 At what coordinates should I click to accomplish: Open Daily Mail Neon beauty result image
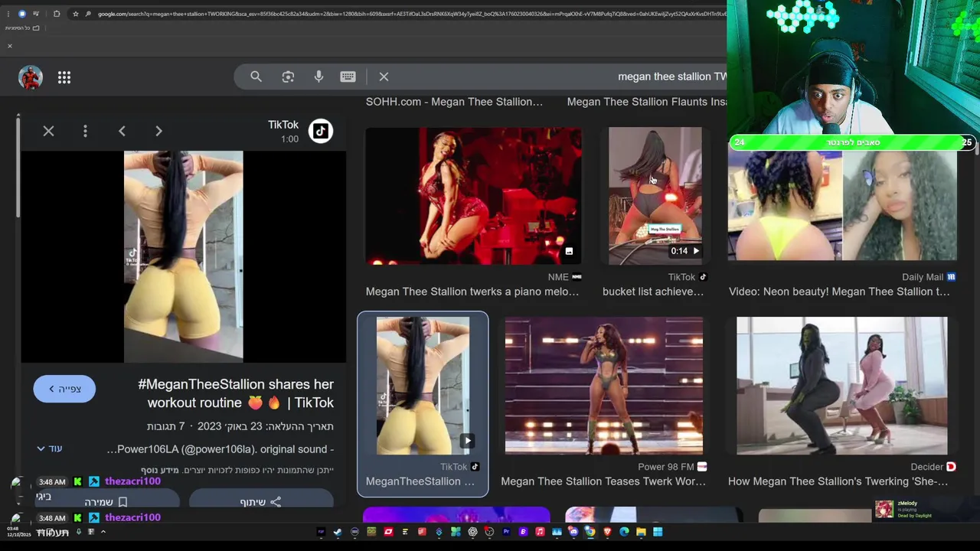tap(842, 205)
